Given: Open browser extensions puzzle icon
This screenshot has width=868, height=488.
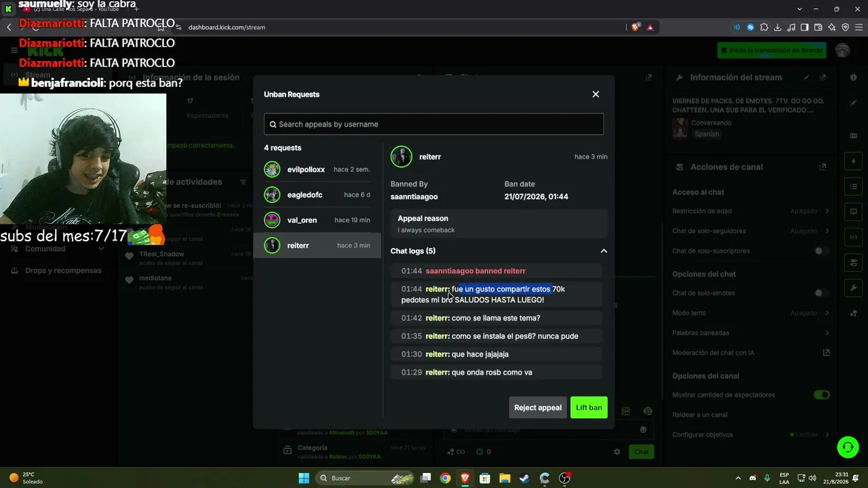Looking at the screenshot, I should click(x=764, y=27).
